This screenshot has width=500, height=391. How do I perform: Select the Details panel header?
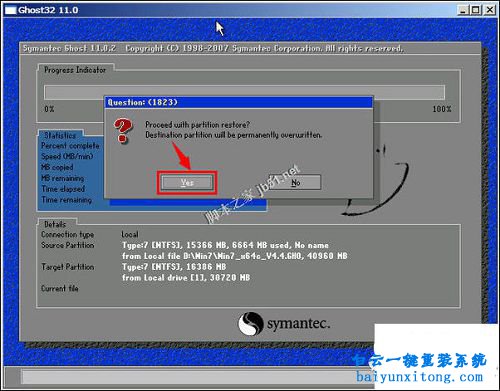tap(55, 224)
